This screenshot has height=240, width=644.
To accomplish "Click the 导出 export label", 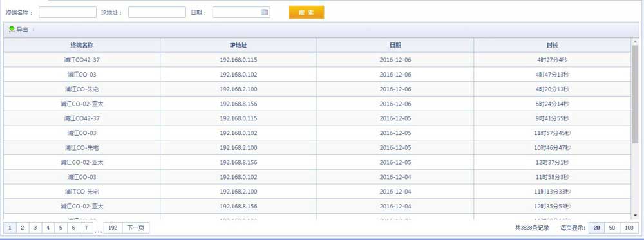I will click(22, 30).
